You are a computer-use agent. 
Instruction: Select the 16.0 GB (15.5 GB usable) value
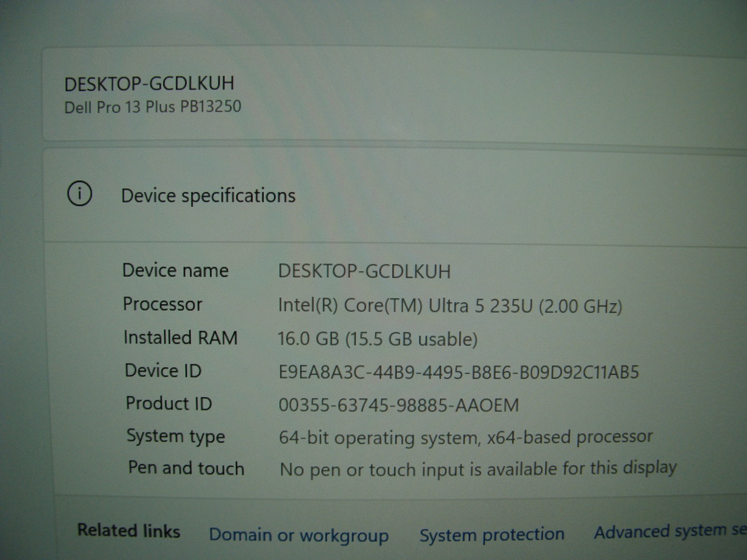pyautogui.click(x=378, y=339)
